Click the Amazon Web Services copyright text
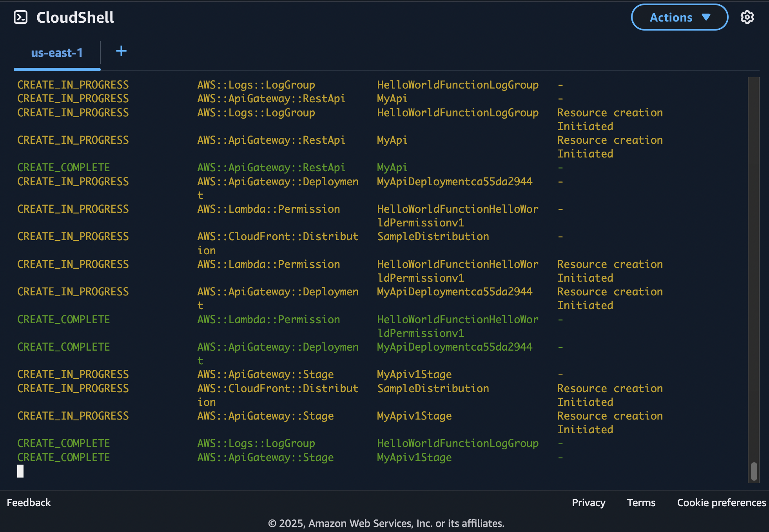The width and height of the screenshot is (769, 532). click(x=386, y=523)
